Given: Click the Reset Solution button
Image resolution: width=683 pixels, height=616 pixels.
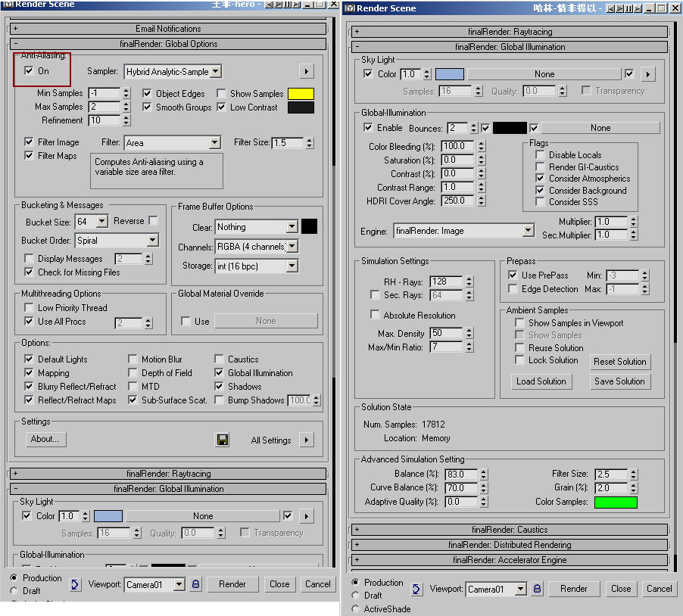Looking at the screenshot, I should [620, 361].
